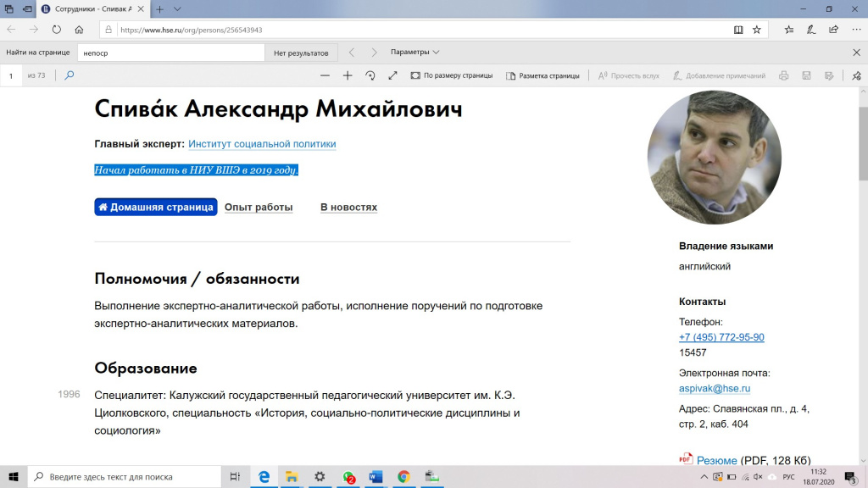Click the Нет результатов search status

tap(301, 53)
